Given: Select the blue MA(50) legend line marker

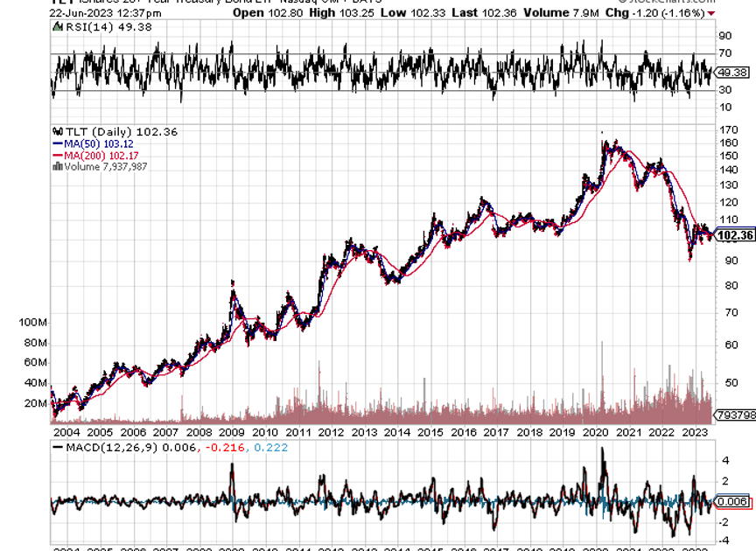Looking at the screenshot, I should coord(58,143).
